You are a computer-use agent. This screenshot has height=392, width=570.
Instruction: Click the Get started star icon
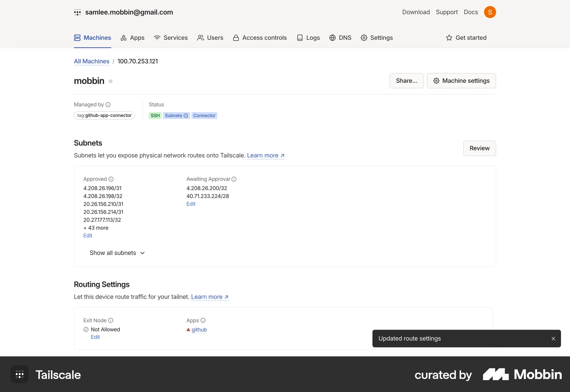(x=449, y=38)
